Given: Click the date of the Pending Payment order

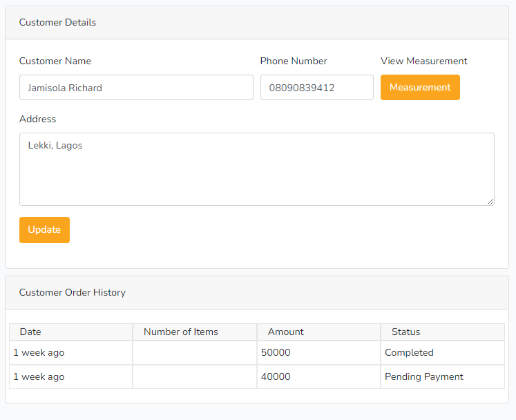Looking at the screenshot, I should [x=39, y=376].
